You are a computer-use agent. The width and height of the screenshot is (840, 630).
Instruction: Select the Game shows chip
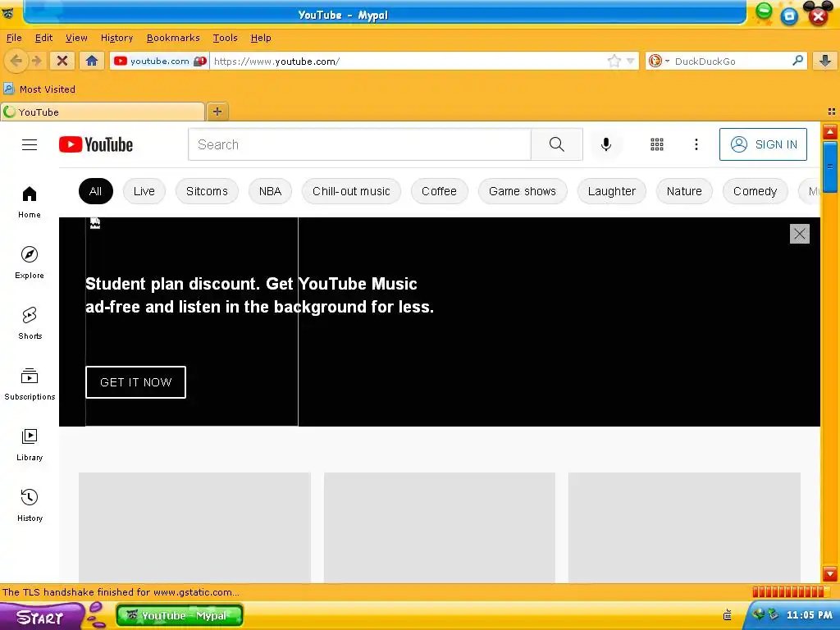coord(523,191)
